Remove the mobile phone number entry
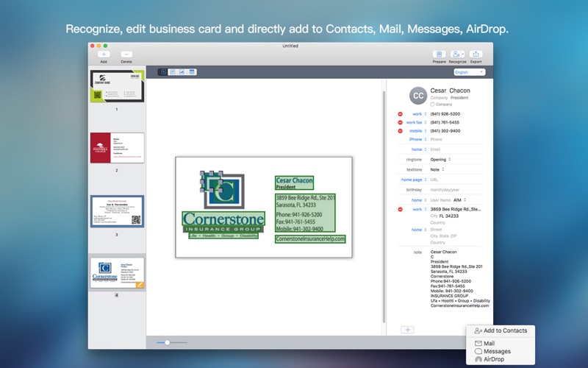Viewport: 588px width, 368px height. 400,131
